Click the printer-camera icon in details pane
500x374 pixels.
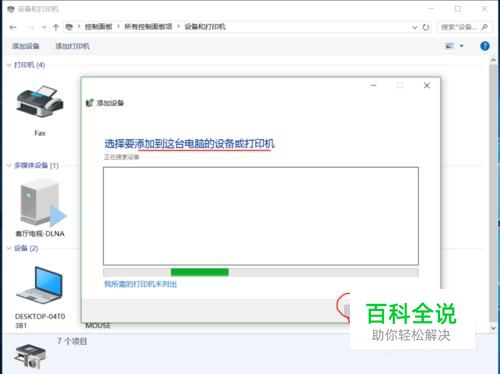click(x=30, y=356)
